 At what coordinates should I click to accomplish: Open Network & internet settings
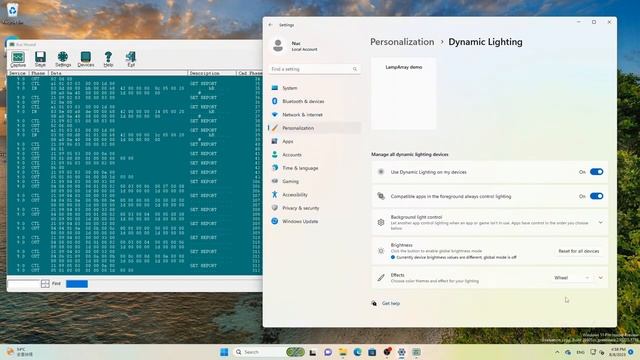point(314,115)
